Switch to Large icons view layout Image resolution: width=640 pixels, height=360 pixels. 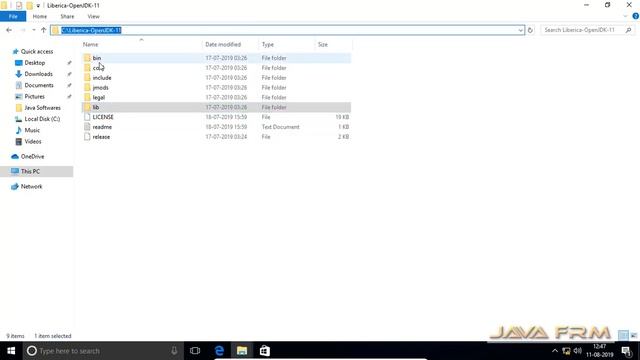click(633, 335)
